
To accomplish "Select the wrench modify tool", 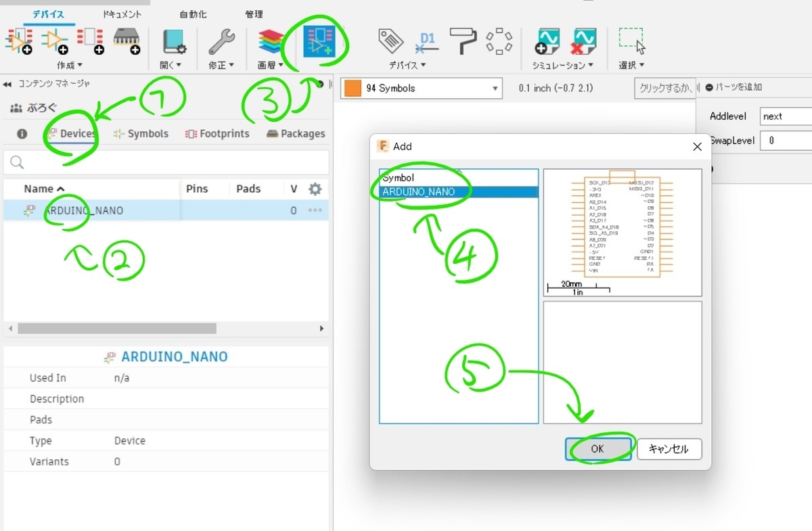I will click(221, 41).
